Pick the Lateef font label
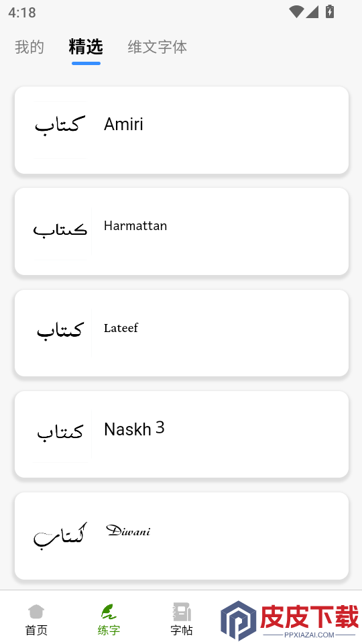 (x=121, y=328)
